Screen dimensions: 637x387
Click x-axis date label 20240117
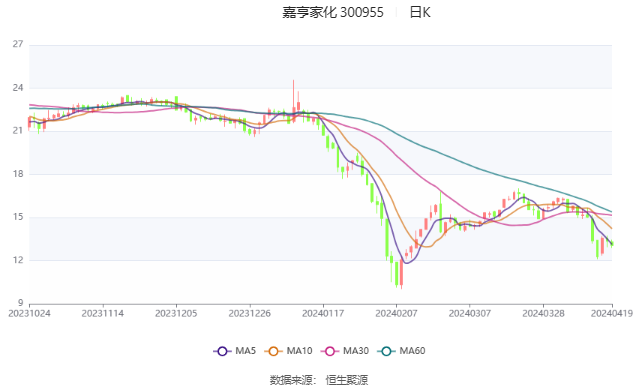[323, 313]
